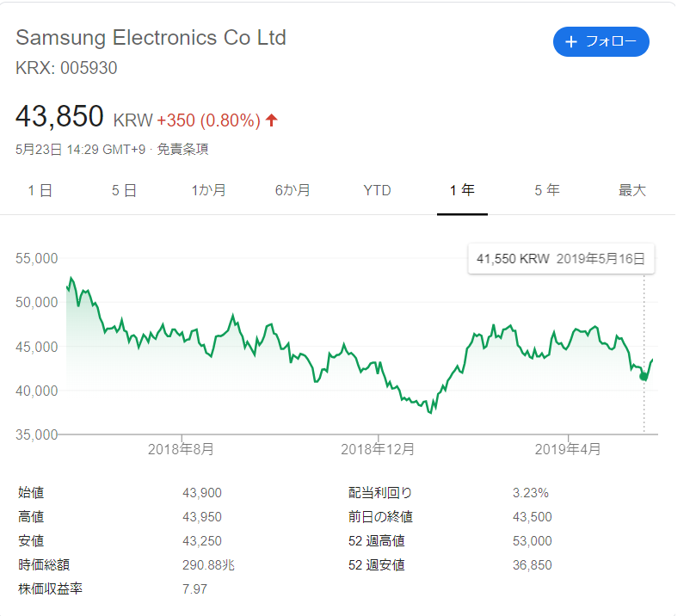696x616 pixels.
Task: Click the 41,550 KRW chart tooltip
Action: click(561, 258)
